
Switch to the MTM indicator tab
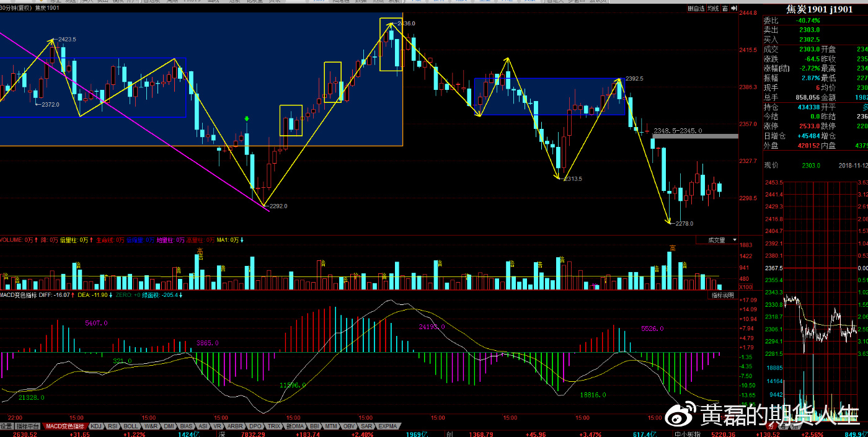[331, 426]
